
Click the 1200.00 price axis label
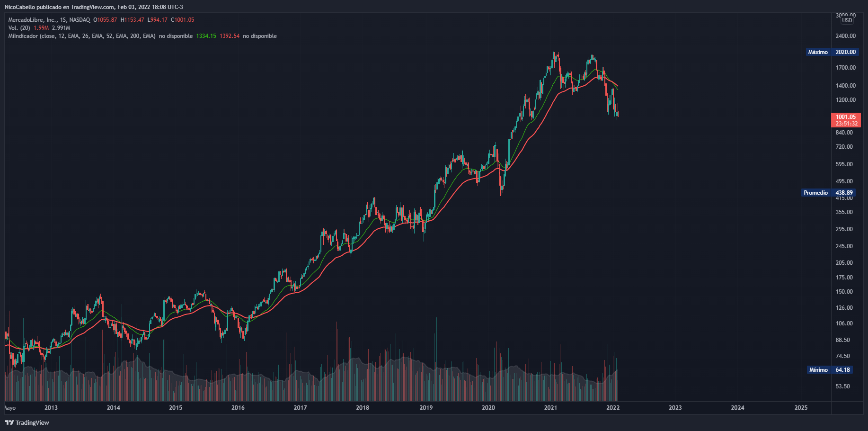pos(846,100)
